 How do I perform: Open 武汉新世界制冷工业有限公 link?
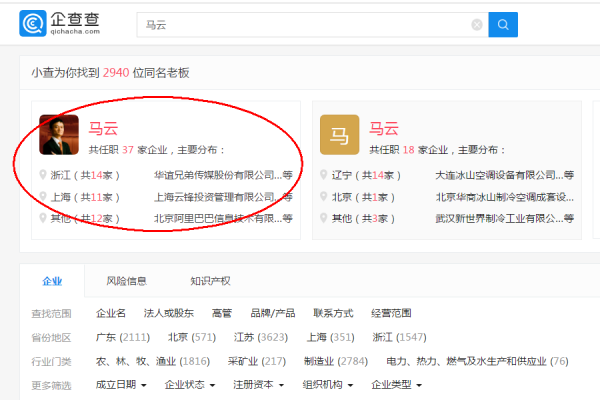click(504, 219)
